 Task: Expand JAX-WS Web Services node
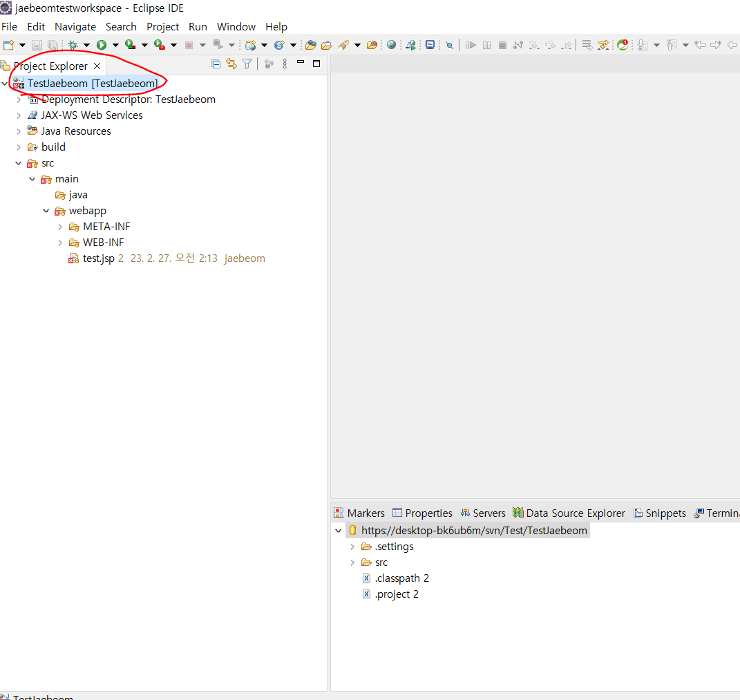click(19, 115)
